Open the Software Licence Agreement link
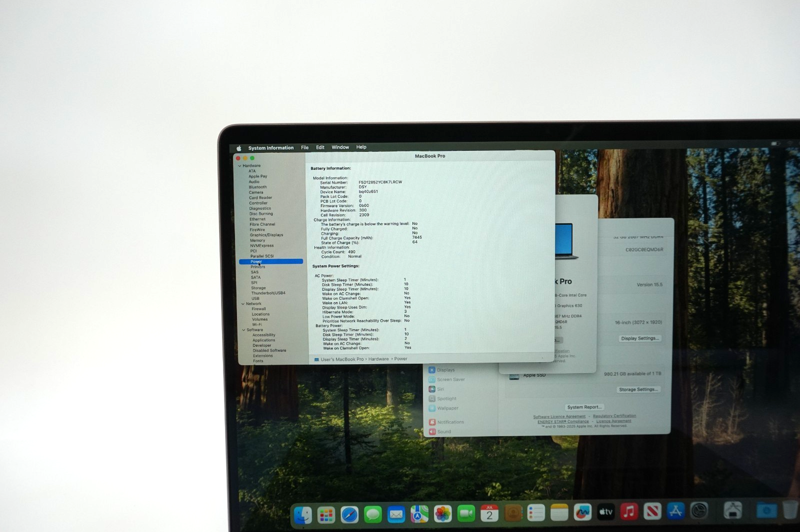 coord(559,417)
